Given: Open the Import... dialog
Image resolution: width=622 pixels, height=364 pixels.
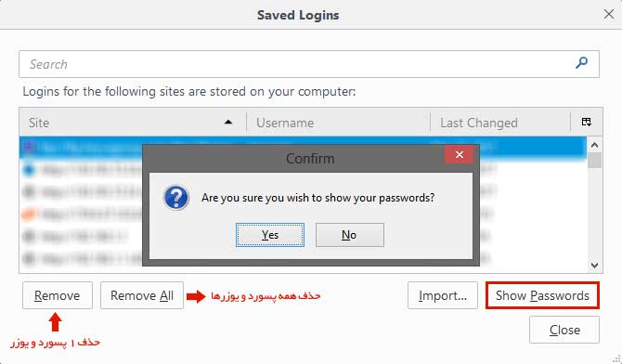Looking at the screenshot, I should pyautogui.click(x=443, y=295).
